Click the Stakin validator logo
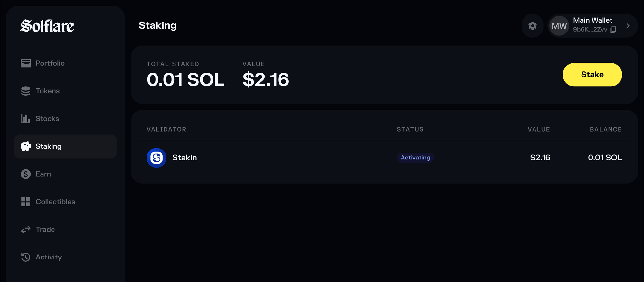The image size is (644, 282). [156, 158]
